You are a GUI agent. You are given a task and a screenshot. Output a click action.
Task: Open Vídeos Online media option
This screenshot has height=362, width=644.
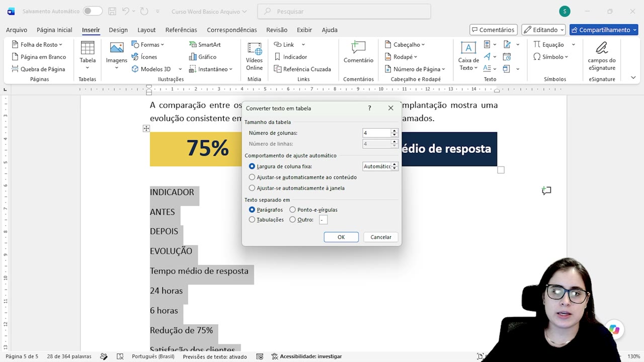pyautogui.click(x=254, y=56)
